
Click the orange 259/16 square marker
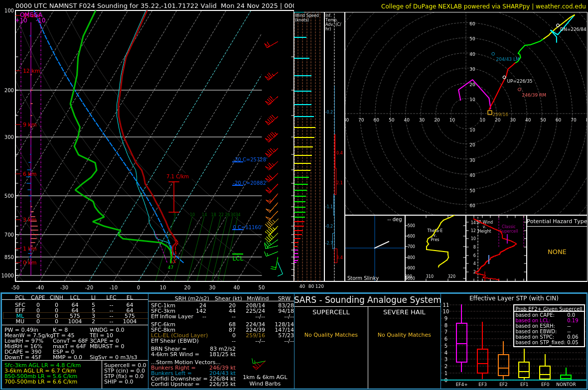point(489,113)
